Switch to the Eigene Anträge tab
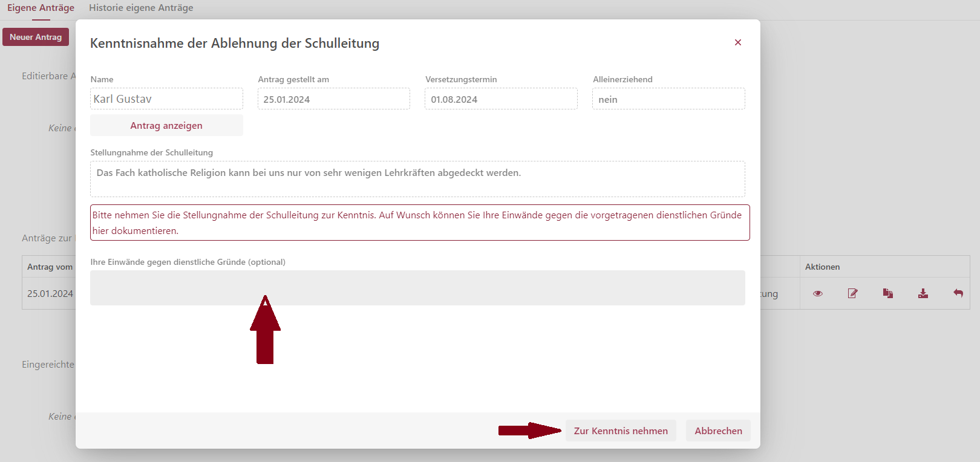980x462 pixels. (41, 8)
